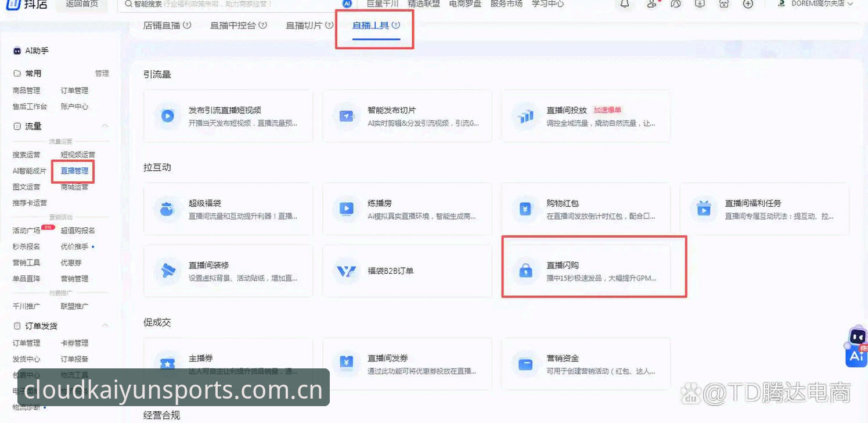868x423 pixels.
Task: Open 秒杀报名 in sidebar
Action: 27,247
